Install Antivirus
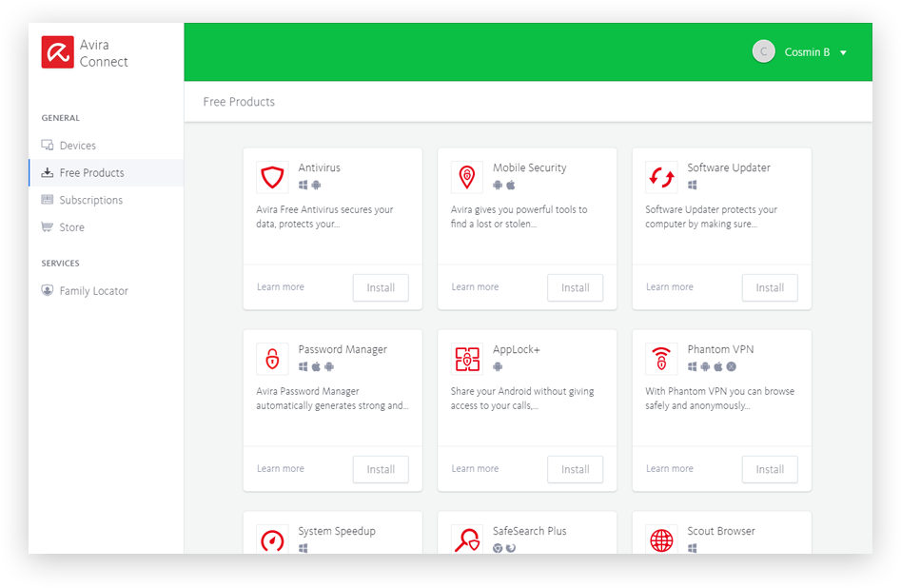This screenshot has height=588, width=901. (381, 288)
